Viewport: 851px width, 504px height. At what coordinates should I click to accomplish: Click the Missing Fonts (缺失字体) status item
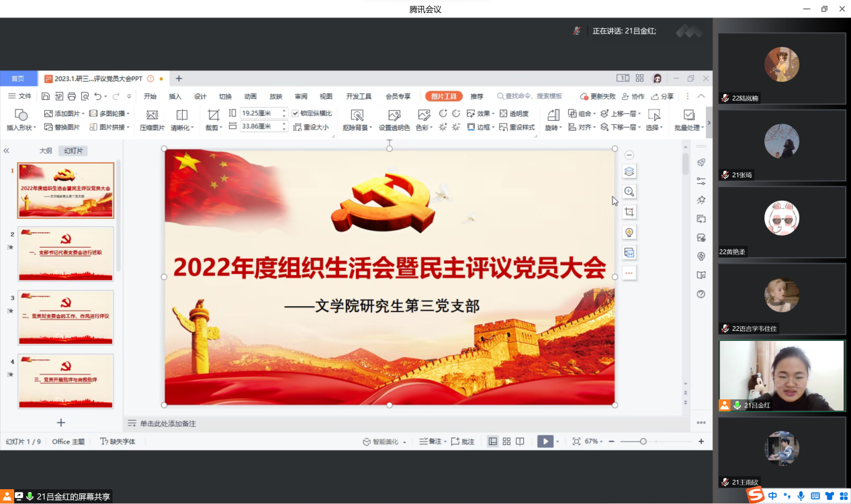click(x=118, y=442)
